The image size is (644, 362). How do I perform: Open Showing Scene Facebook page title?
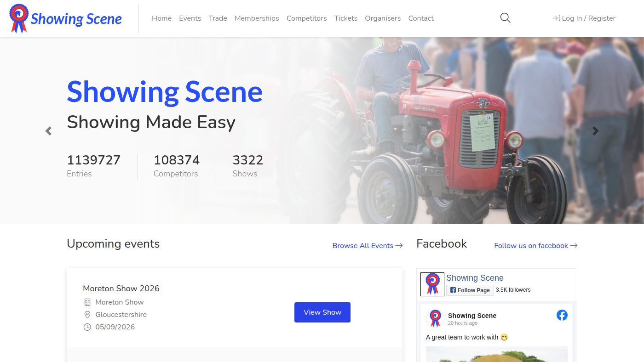pos(475,278)
